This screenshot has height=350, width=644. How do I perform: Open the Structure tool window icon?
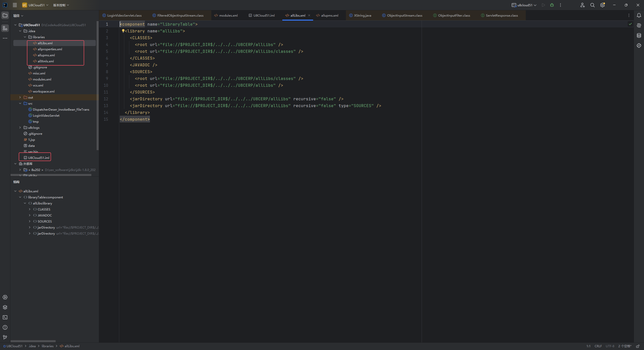5,28
